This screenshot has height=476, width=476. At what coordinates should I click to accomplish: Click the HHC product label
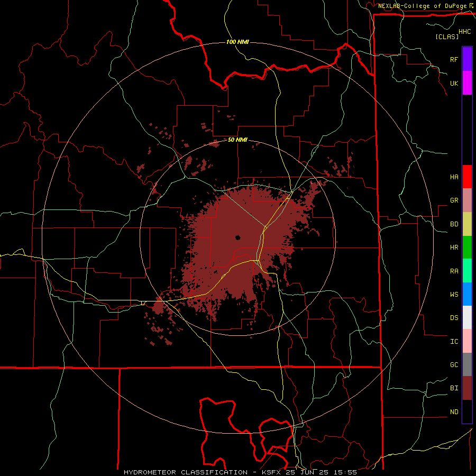(465, 32)
